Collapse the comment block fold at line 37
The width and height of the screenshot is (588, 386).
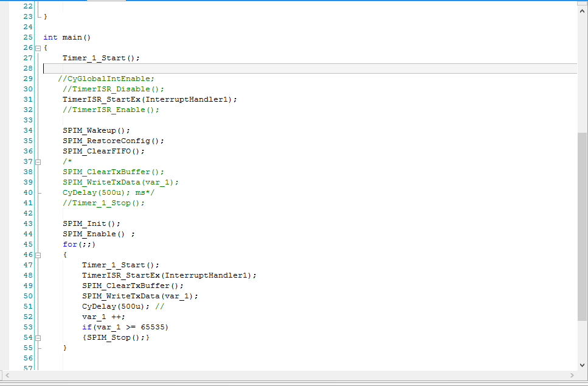tap(38, 162)
